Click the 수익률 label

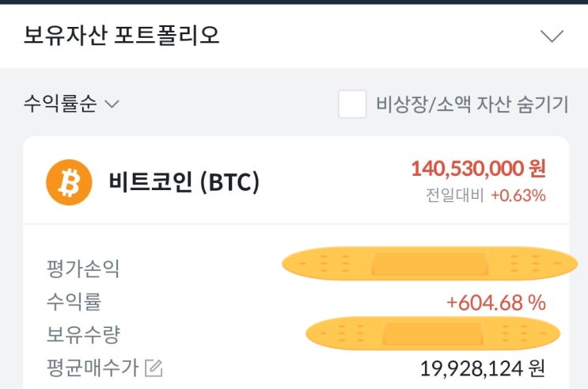point(74,302)
